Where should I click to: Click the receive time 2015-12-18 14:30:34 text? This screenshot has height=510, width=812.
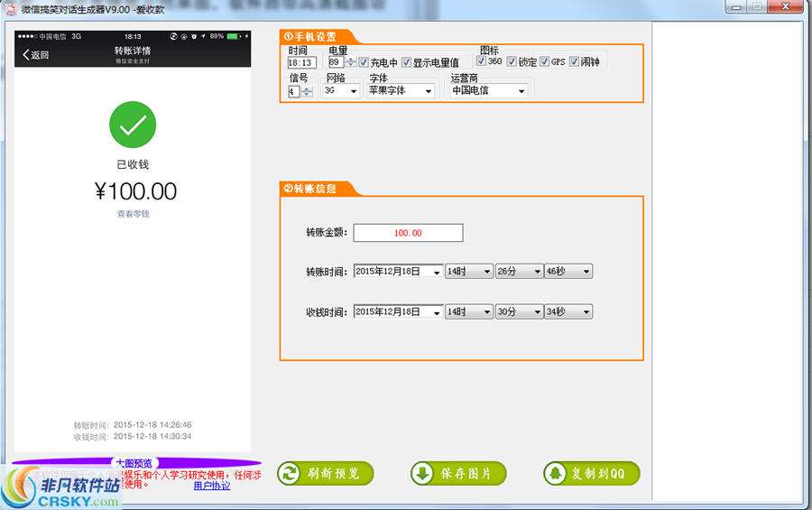pyautogui.click(x=152, y=436)
